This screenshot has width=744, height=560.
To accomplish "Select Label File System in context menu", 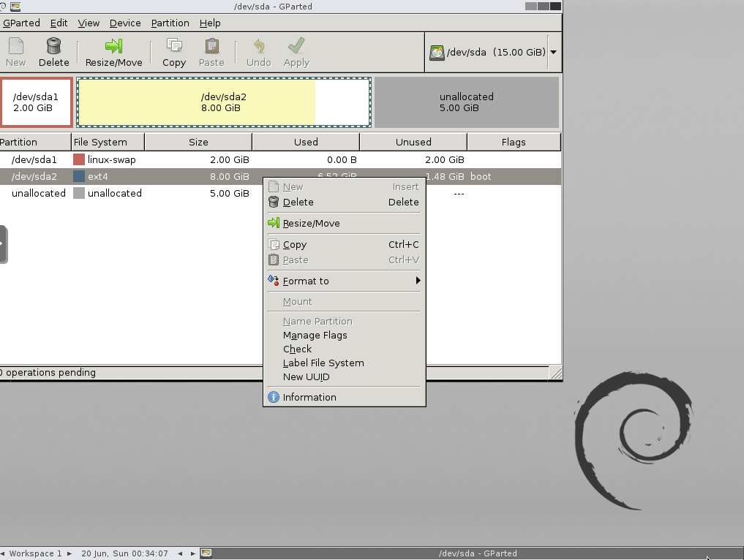I will coord(344,363).
